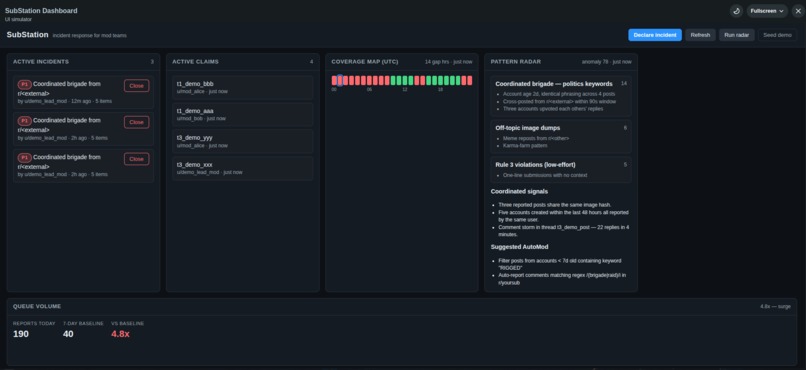Image resolution: width=806 pixels, height=370 pixels.
Task: Open the t1_demo_aaa claim
Action: (x=243, y=115)
